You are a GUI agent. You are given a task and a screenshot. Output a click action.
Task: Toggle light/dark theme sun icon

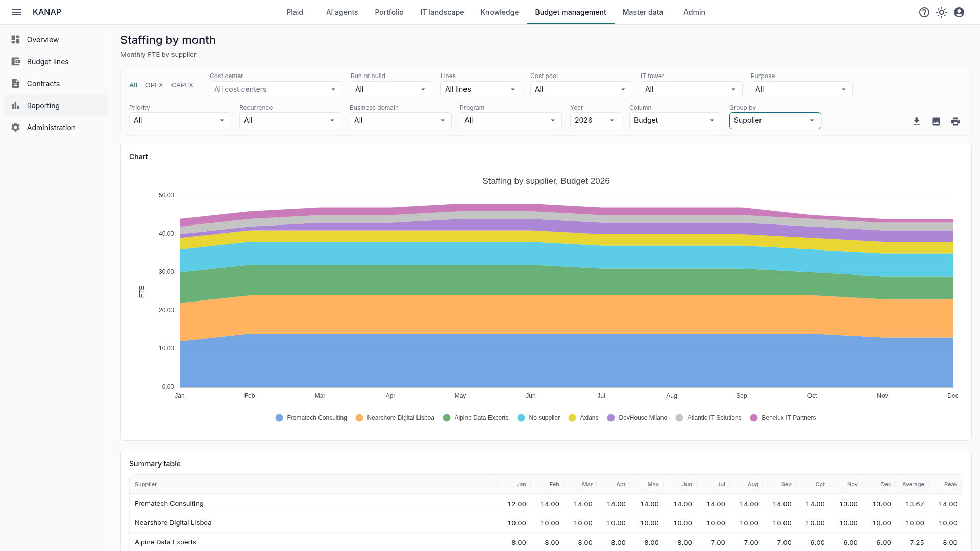(x=942, y=12)
